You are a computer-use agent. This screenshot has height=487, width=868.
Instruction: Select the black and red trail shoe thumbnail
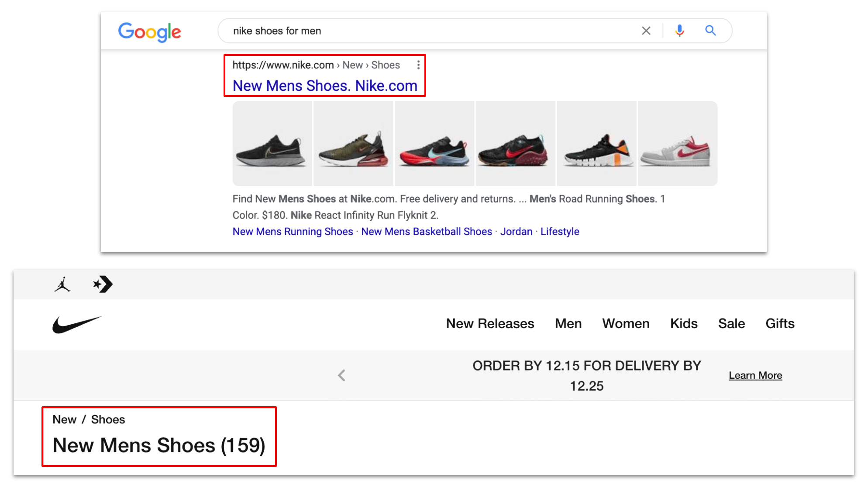(x=434, y=144)
